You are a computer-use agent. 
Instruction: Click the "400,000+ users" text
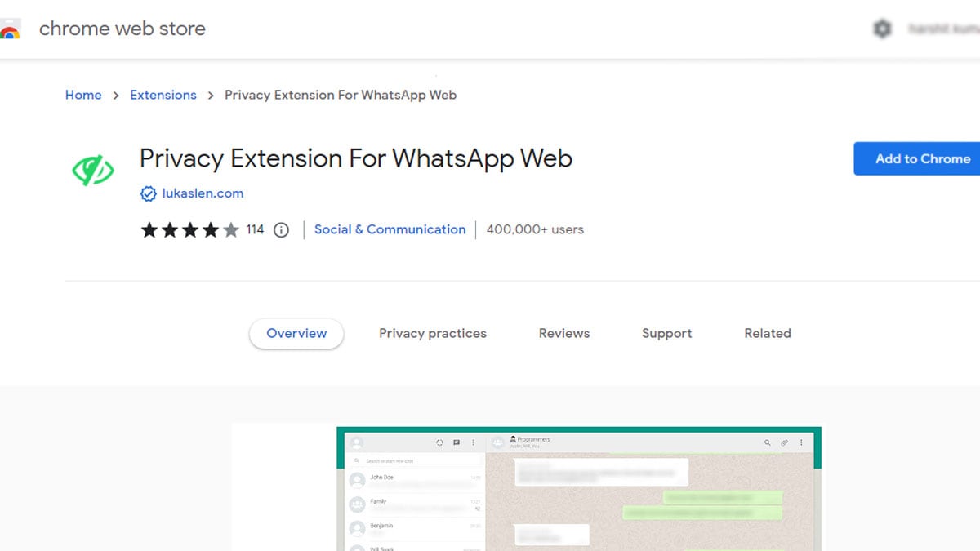(x=535, y=229)
